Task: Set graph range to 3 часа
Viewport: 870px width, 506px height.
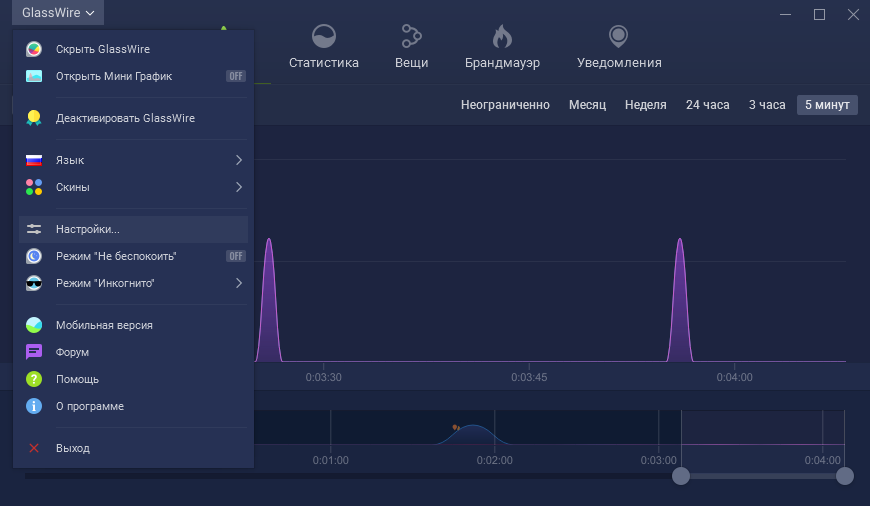Action: pyautogui.click(x=767, y=105)
